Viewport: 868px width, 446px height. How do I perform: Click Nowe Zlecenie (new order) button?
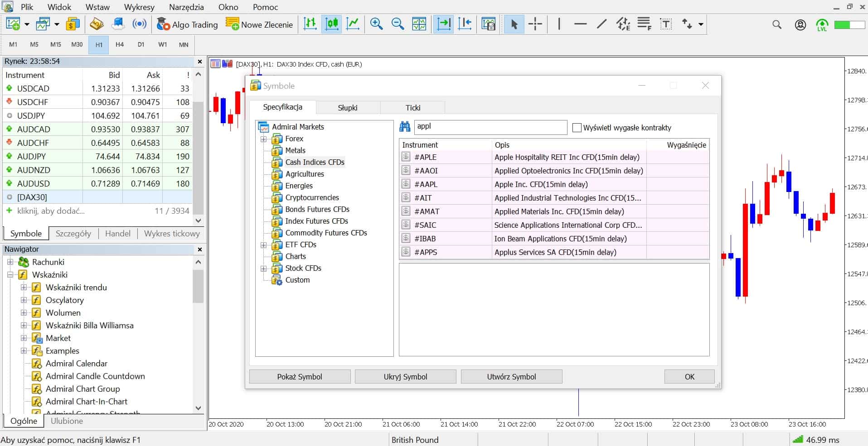tap(259, 24)
